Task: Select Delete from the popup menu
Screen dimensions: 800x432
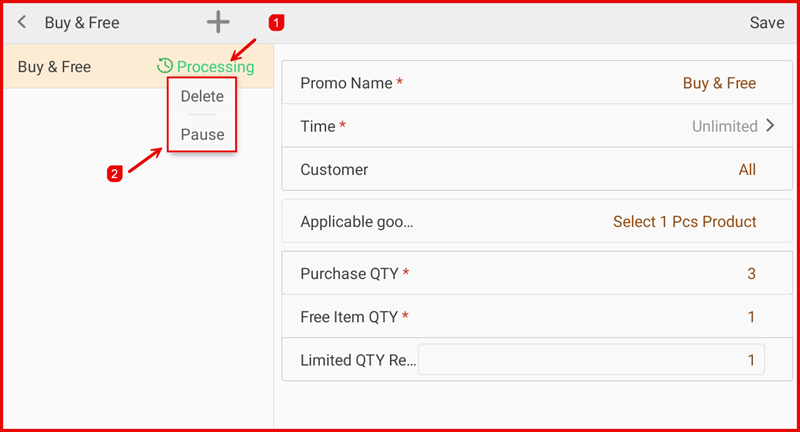Action: (x=202, y=97)
